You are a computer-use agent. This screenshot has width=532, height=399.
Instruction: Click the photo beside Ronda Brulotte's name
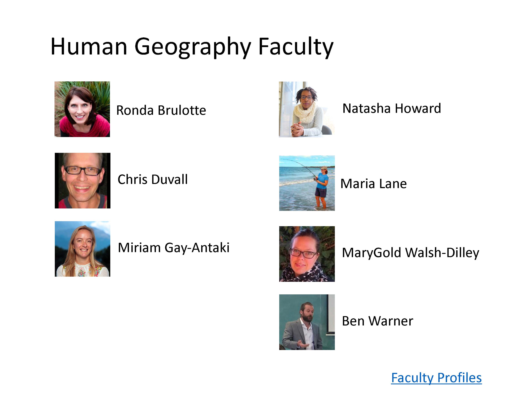[82, 109]
